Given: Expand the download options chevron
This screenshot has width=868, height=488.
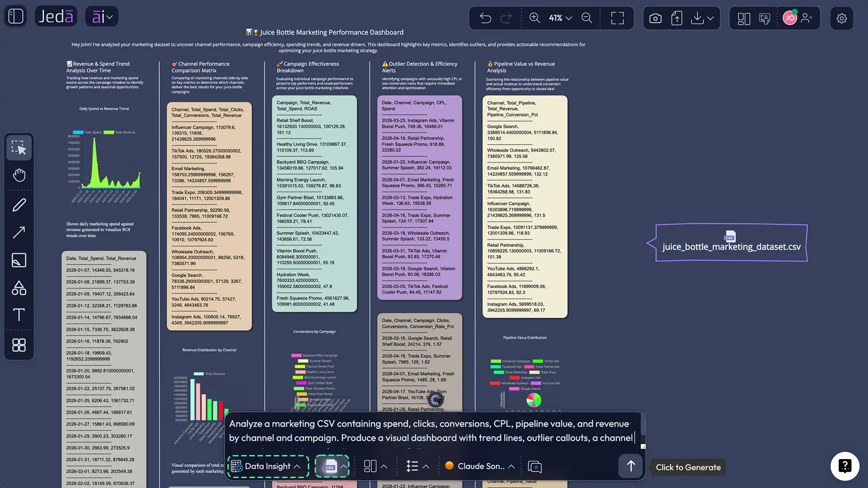Looking at the screenshot, I should 711,18.
